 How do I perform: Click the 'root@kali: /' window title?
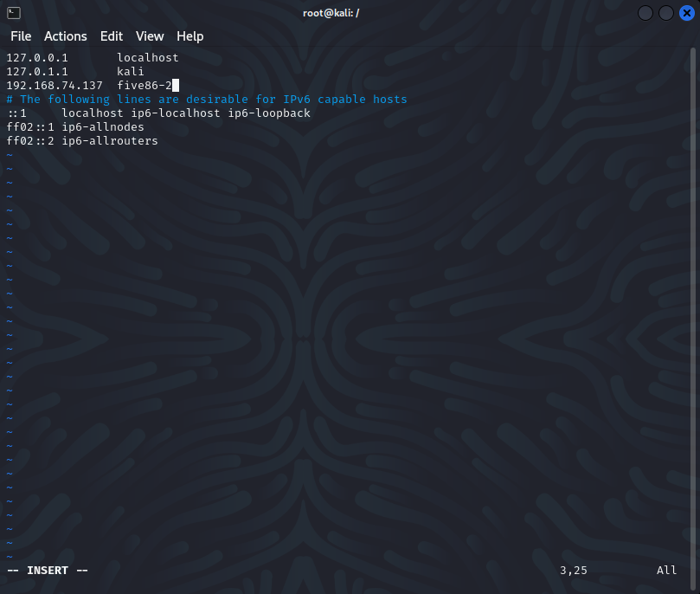pyautogui.click(x=331, y=13)
